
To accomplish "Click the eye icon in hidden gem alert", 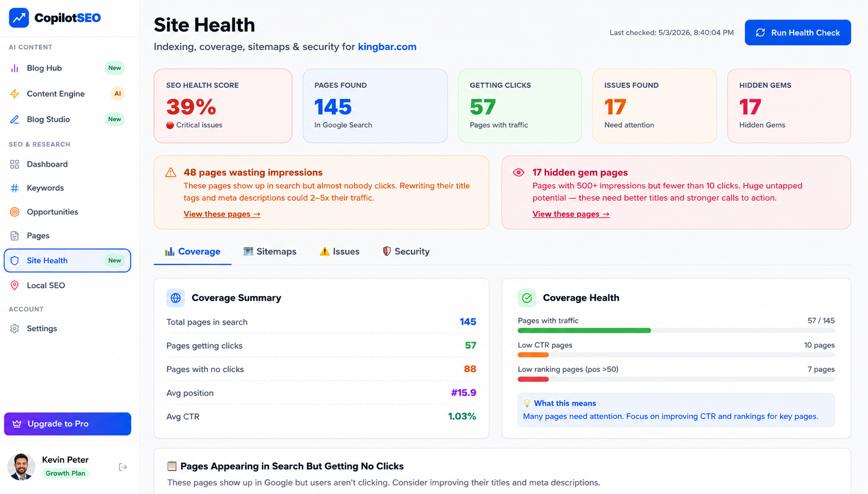I will (x=519, y=172).
